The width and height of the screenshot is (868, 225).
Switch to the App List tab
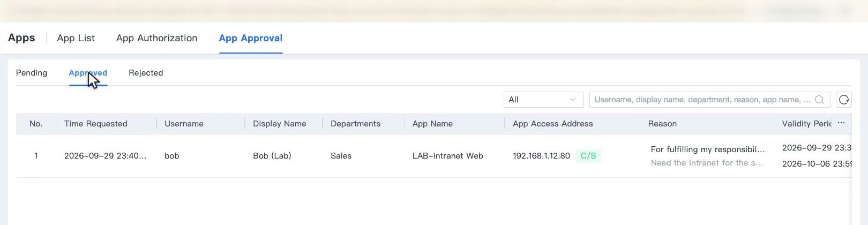76,38
